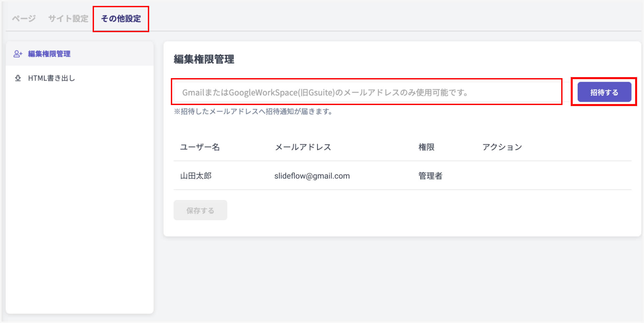Click the person-add icon beside 編集権限管理
This screenshot has height=323, width=644.
coord(17,54)
